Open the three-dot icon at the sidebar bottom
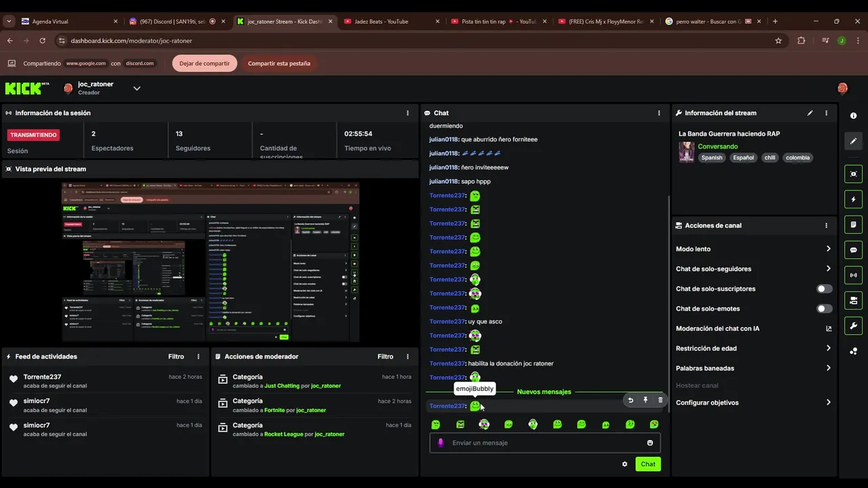 853,350
